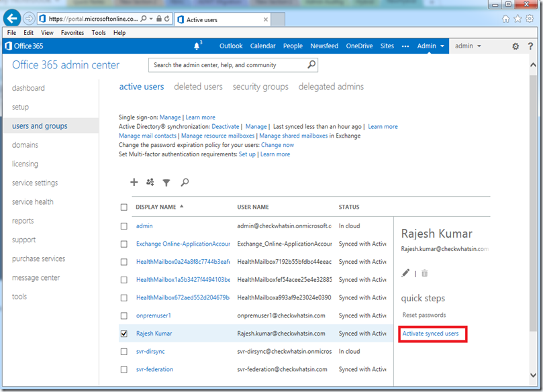Check the HealthMailbox672aed552d204679b row
This screenshot has height=392, width=543.
pyautogui.click(x=124, y=298)
